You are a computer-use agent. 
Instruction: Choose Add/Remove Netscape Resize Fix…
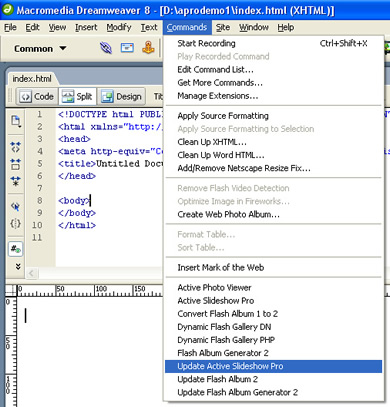click(x=273, y=168)
